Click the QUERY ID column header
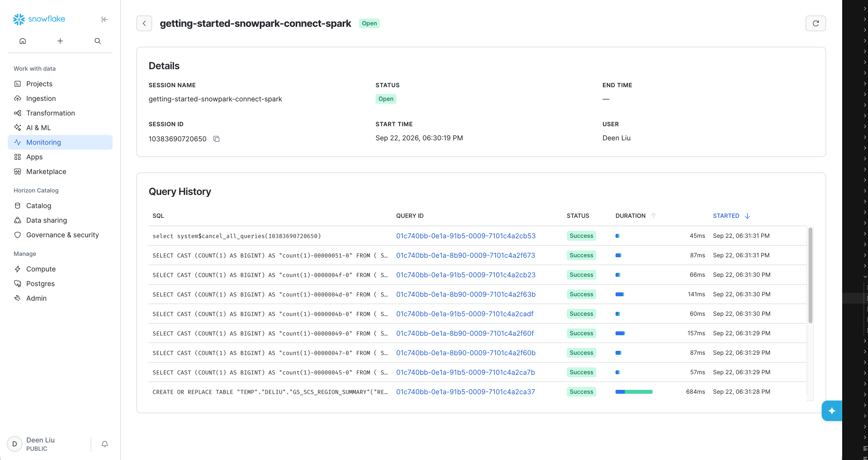This screenshot has height=460, width=868. click(x=410, y=216)
